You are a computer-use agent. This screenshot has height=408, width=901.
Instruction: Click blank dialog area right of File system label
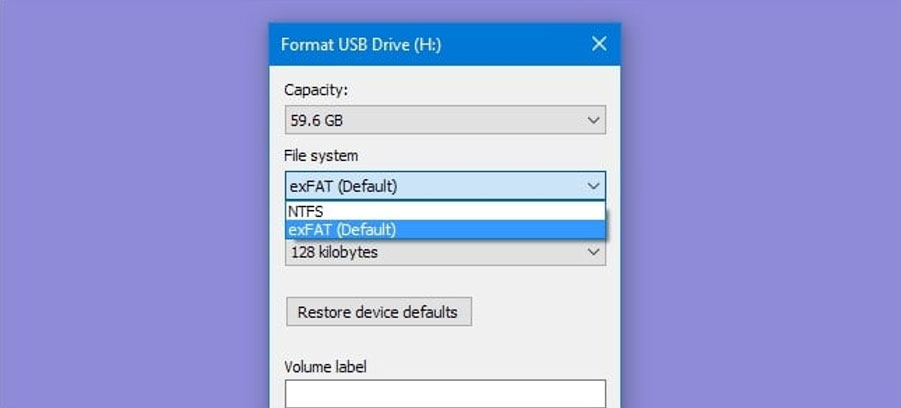pos(483,156)
